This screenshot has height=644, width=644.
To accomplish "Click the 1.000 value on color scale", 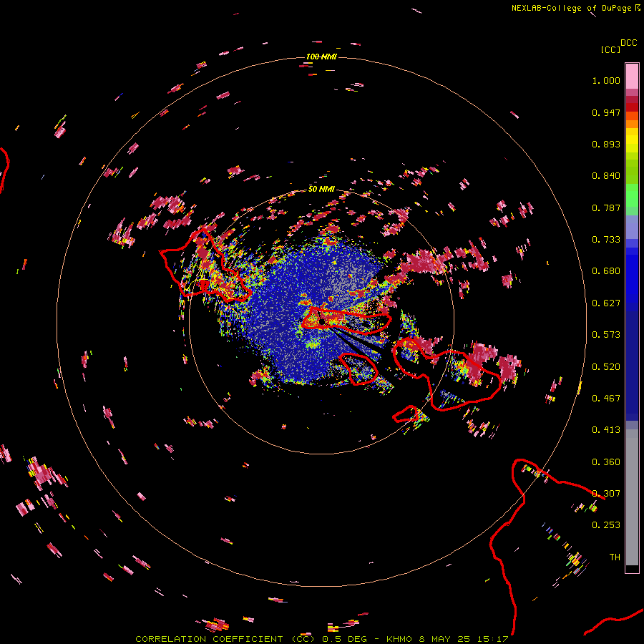I will (x=606, y=80).
